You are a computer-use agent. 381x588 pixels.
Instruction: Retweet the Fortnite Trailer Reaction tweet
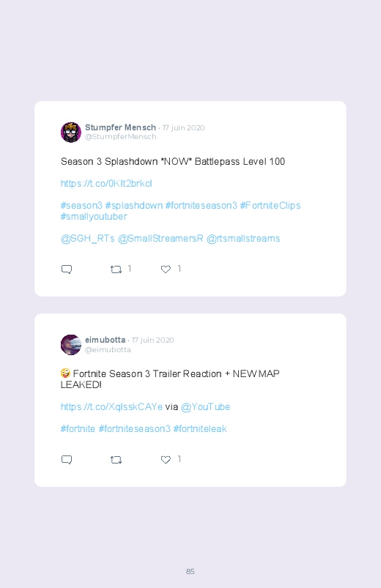pyautogui.click(x=116, y=460)
